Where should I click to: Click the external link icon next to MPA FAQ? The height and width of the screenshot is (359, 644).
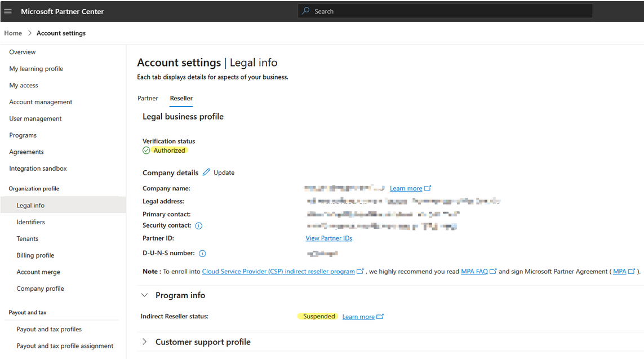tap(493, 271)
